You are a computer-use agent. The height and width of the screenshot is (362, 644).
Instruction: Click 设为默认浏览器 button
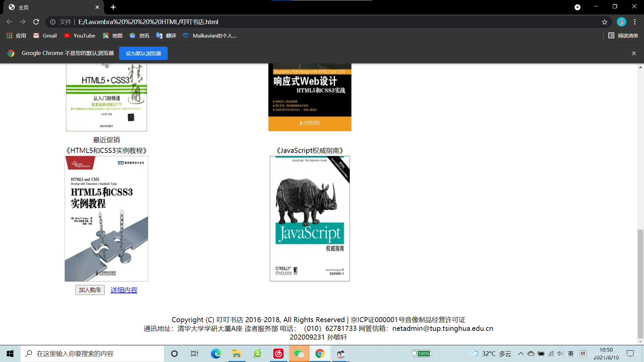pyautogui.click(x=143, y=53)
